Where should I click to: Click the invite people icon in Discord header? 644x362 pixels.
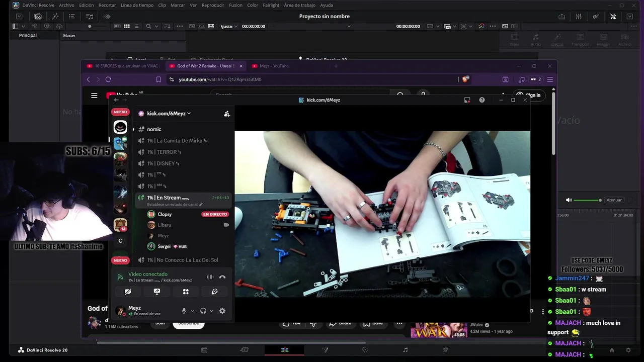(227, 114)
